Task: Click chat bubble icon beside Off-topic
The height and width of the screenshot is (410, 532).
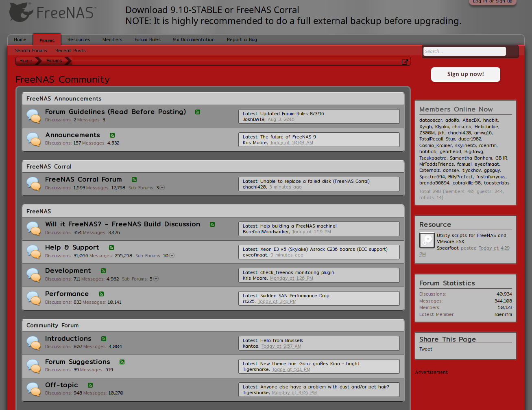Action: (34, 389)
